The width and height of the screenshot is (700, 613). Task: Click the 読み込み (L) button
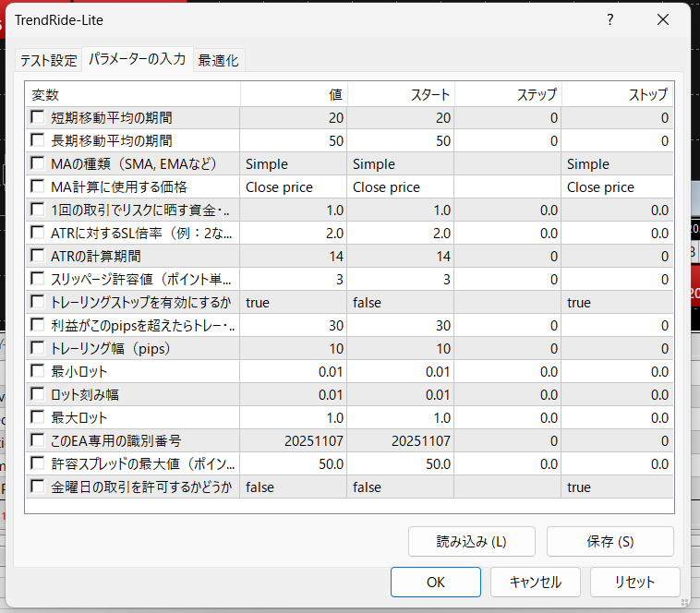472,542
